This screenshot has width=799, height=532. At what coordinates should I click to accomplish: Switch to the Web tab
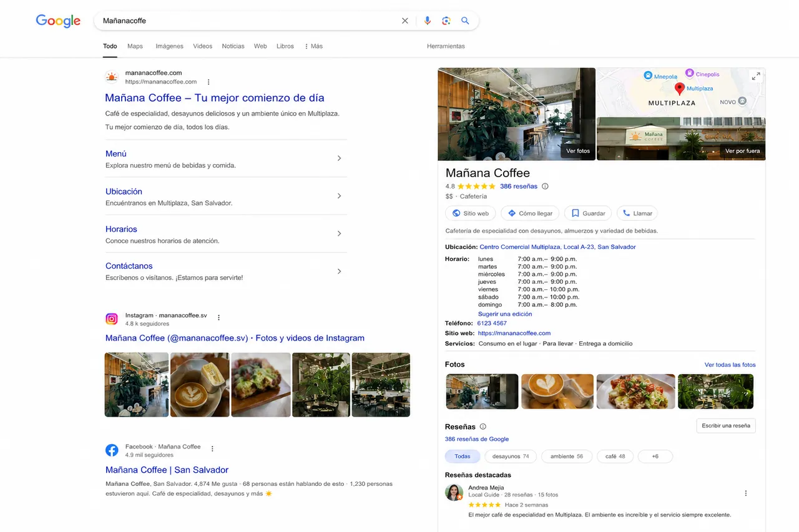click(x=260, y=46)
